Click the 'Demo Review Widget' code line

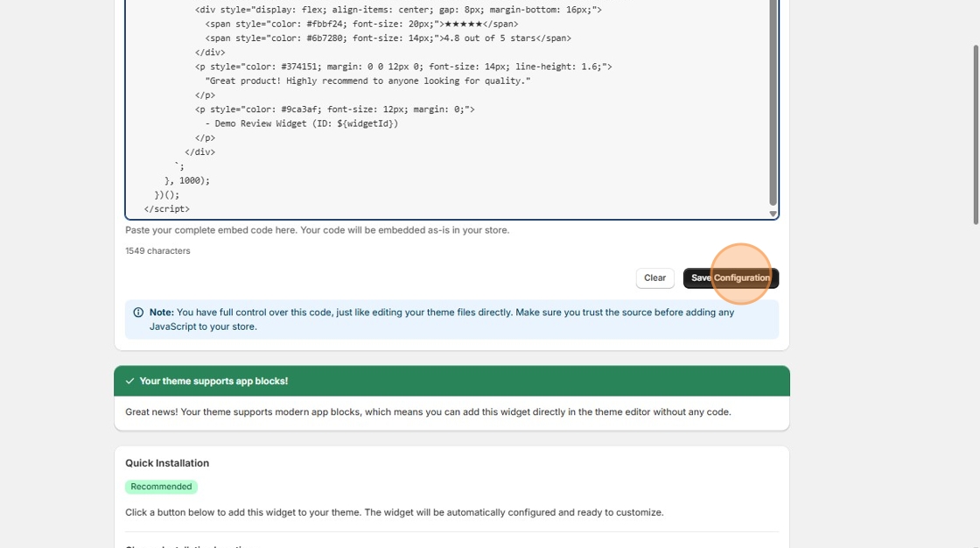pos(301,123)
